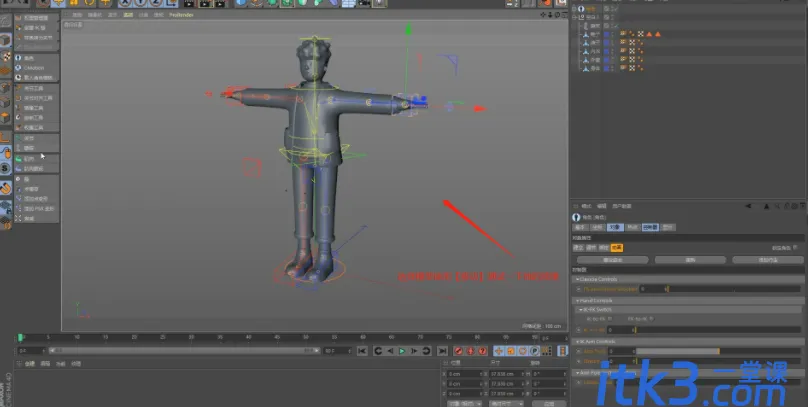
Task: Click the Record keyframe red button
Action: tap(458, 351)
